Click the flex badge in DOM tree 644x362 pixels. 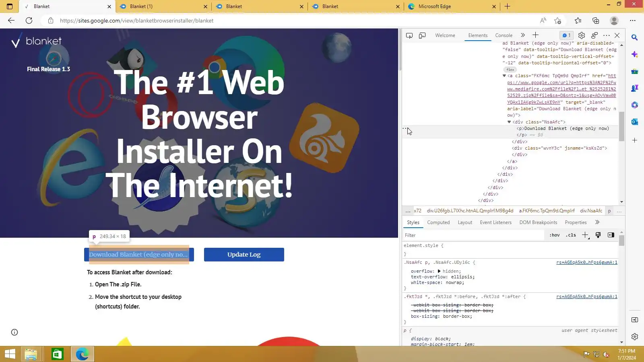click(x=510, y=70)
